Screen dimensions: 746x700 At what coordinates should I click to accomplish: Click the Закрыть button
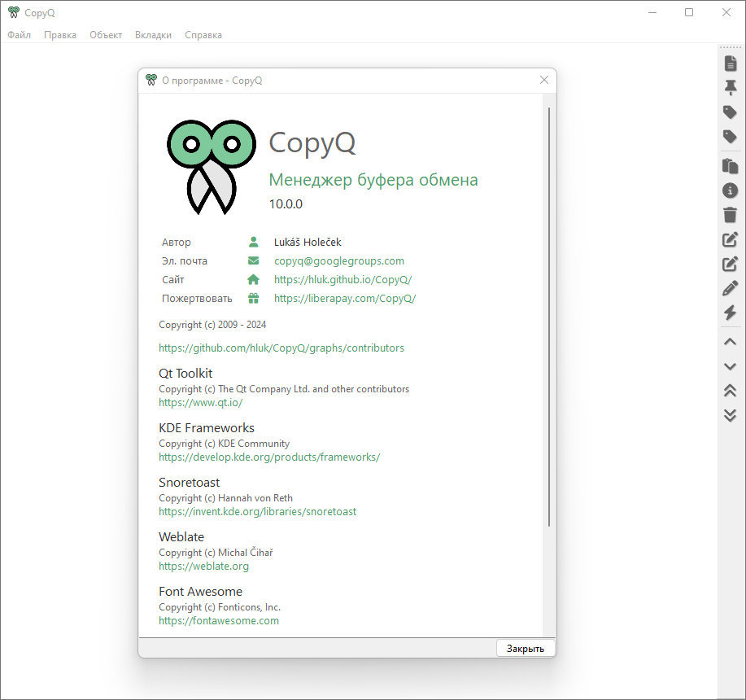pos(526,648)
